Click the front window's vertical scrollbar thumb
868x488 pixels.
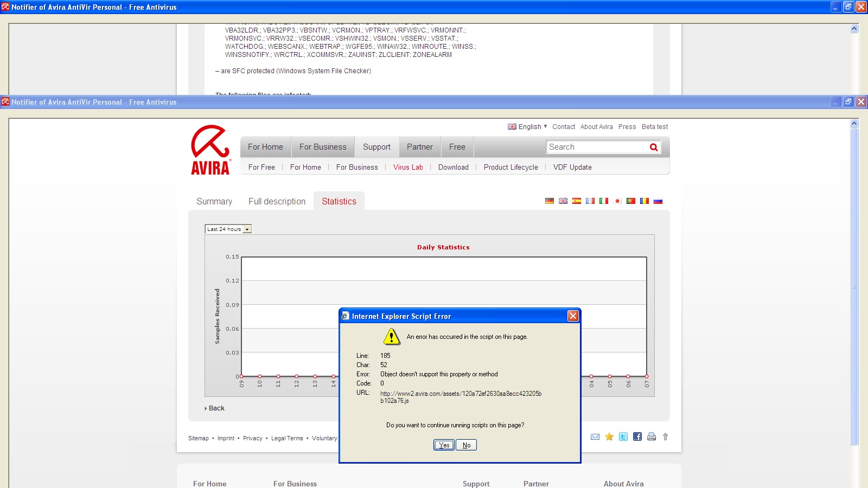click(x=854, y=286)
